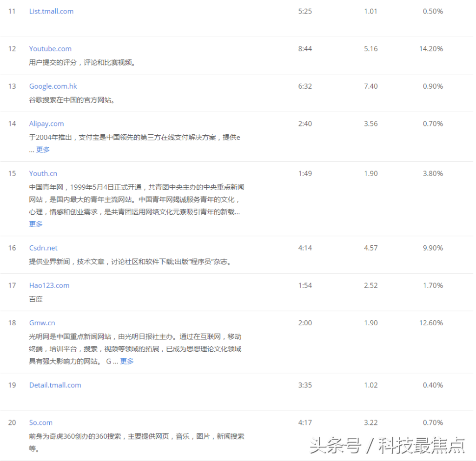
Task: Select So.com description about 360搜索
Action: tap(137, 442)
